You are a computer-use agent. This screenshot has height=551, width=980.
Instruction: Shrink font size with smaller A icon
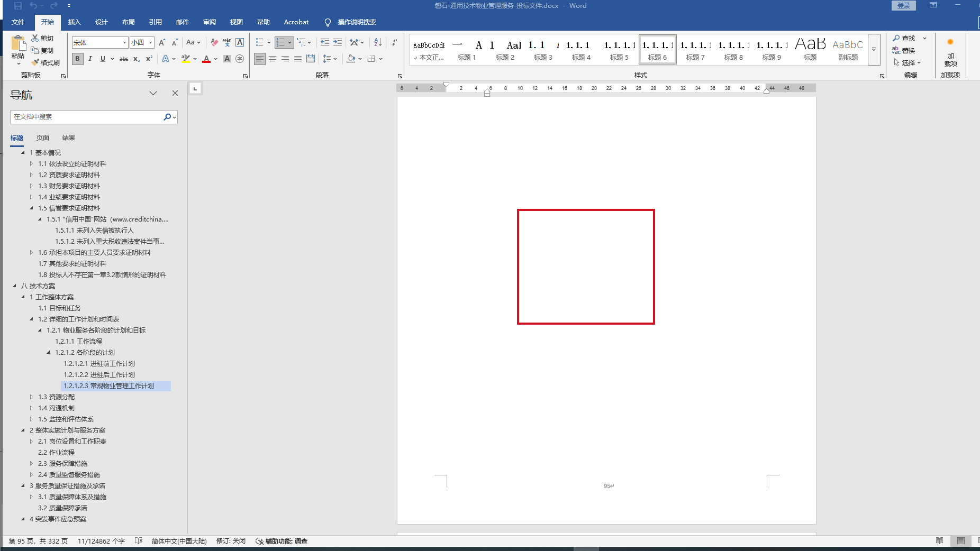coord(175,42)
